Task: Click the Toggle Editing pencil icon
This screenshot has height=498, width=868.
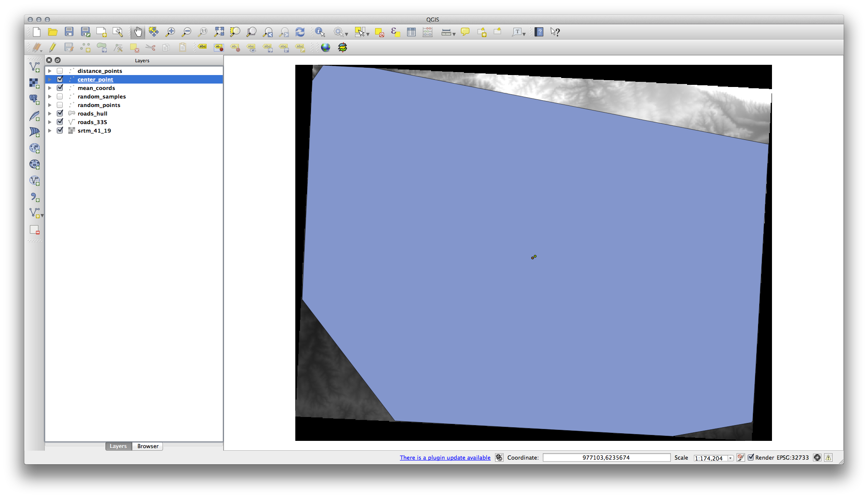Action: coord(52,47)
